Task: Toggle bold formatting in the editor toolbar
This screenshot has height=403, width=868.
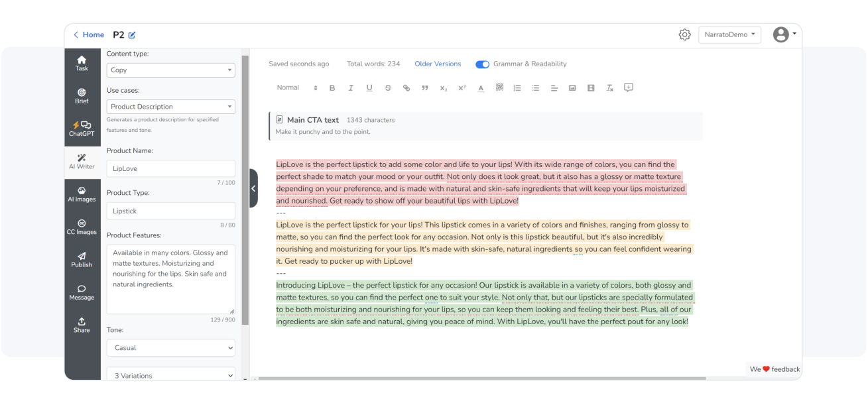Action: (x=332, y=88)
